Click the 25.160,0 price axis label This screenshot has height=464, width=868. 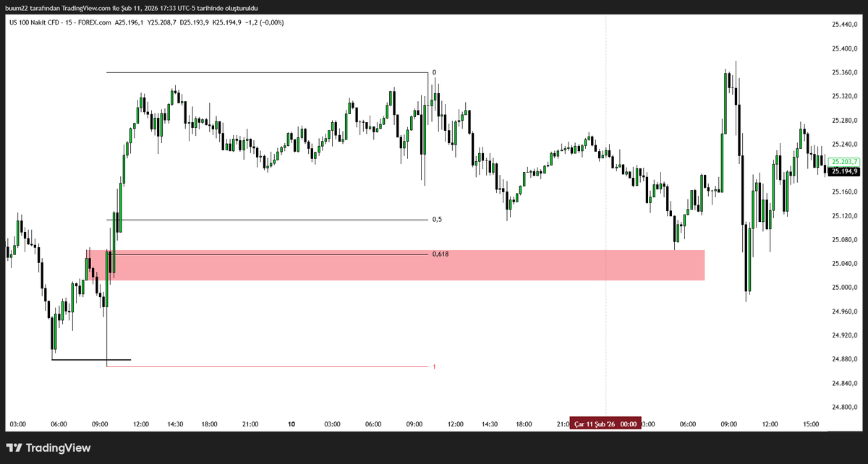(844, 192)
